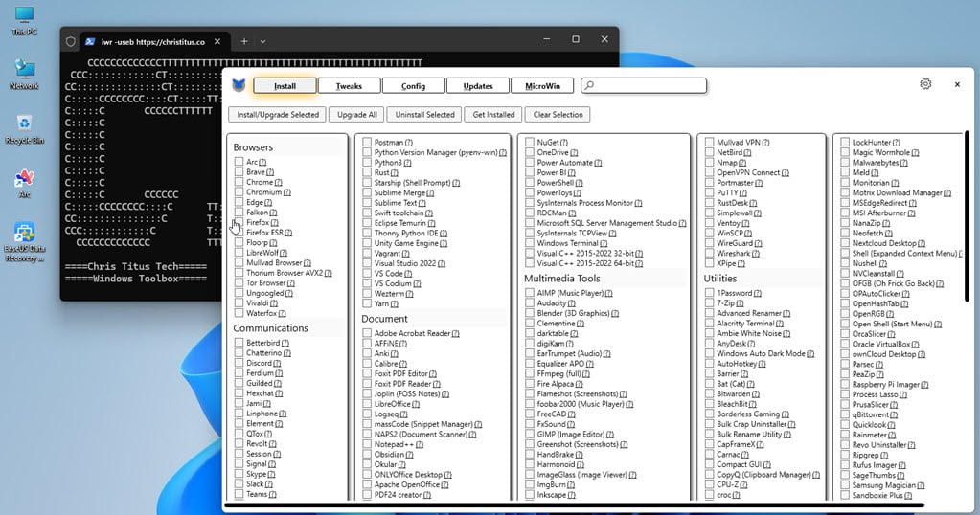Tick the Notepad++ checkbox
This screenshot has height=515, width=980.
pos(367,444)
